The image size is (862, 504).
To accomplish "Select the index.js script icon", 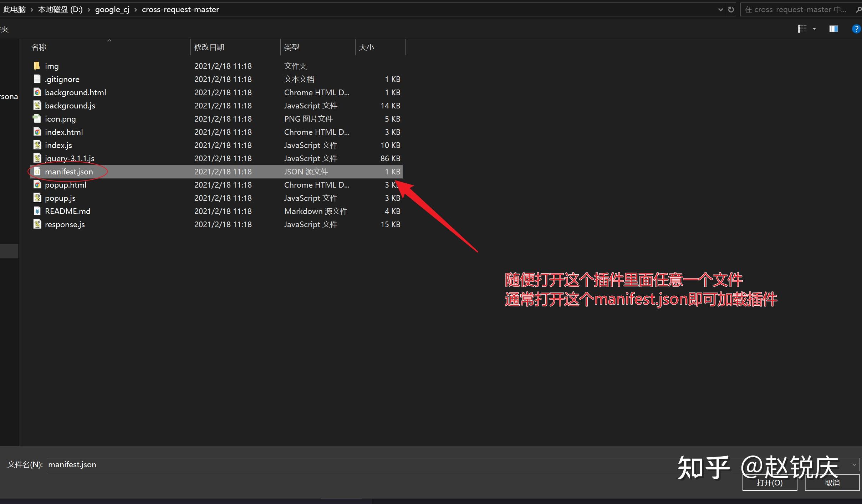I will click(37, 145).
